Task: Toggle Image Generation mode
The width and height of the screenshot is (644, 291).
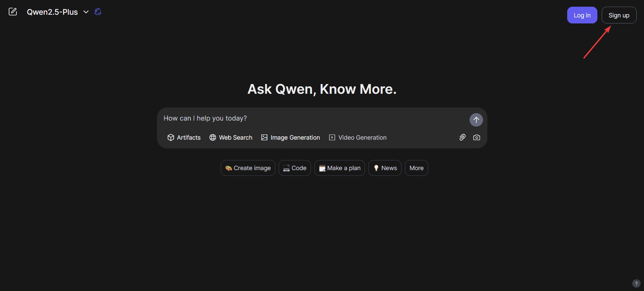Action: pyautogui.click(x=290, y=138)
